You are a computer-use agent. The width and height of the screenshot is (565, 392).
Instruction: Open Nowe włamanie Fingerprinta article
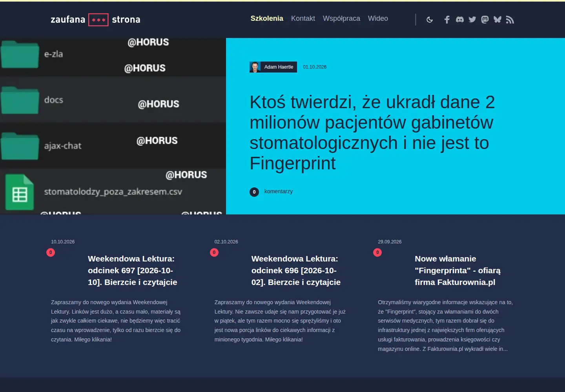click(x=457, y=270)
